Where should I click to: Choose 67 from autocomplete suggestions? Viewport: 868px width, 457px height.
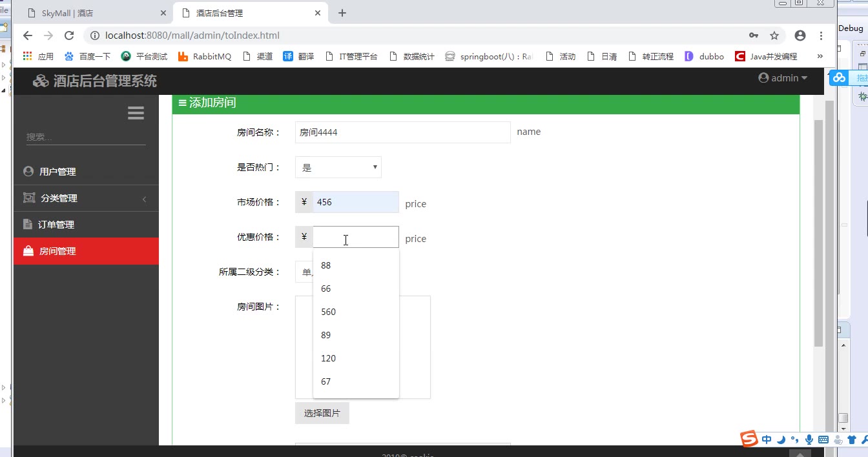click(x=356, y=381)
